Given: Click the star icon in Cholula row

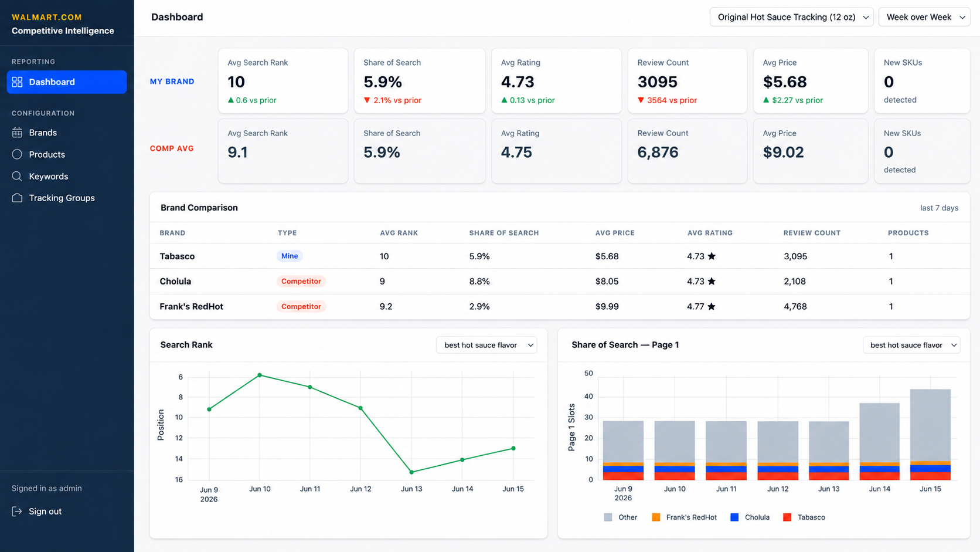Looking at the screenshot, I should [712, 281].
